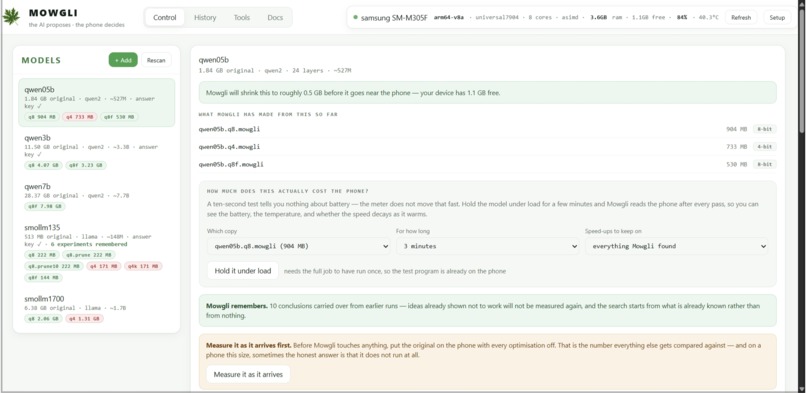This screenshot has width=806, height=393.
Task: Click the MODELS panel heading
Action: (x=41, y=60)
